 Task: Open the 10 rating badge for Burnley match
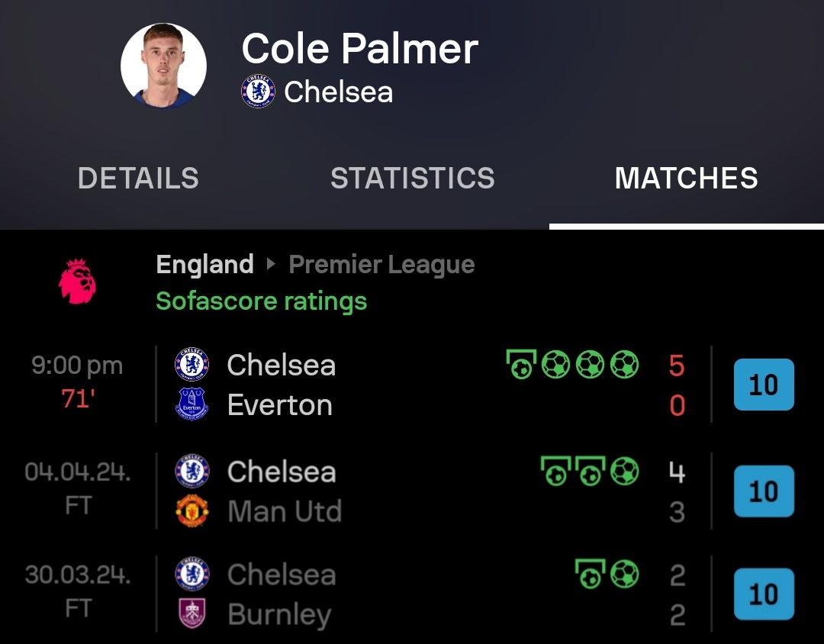[x=764, y=594]
